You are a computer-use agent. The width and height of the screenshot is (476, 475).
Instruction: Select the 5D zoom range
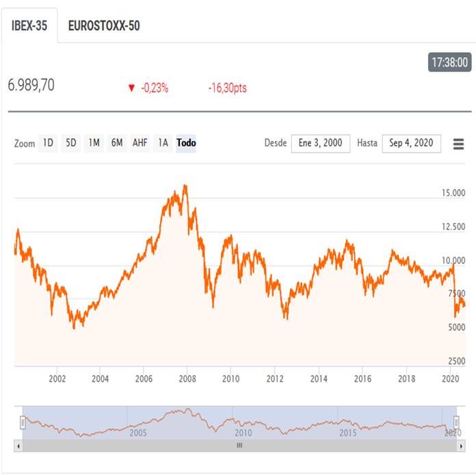(x=71, y=143)
